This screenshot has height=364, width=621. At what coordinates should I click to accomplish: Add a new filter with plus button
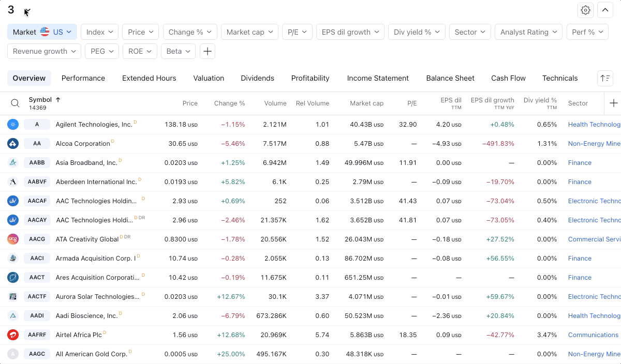[207, 51]
